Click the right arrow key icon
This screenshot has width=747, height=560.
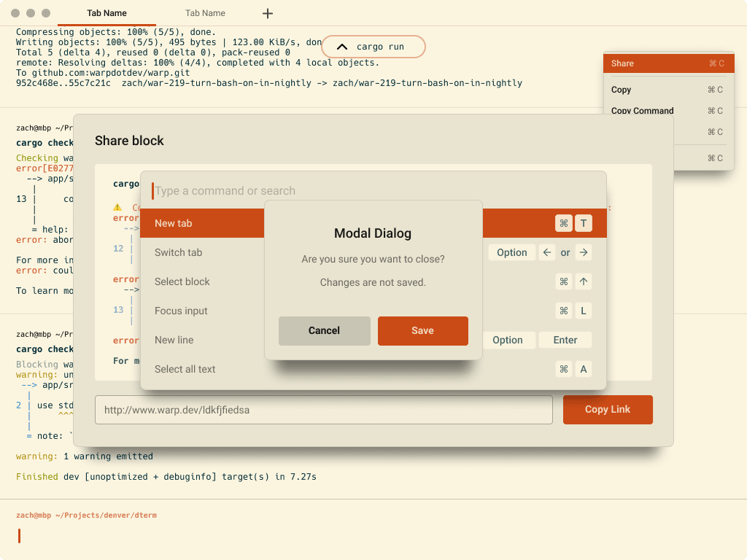(x=583, y=252)
